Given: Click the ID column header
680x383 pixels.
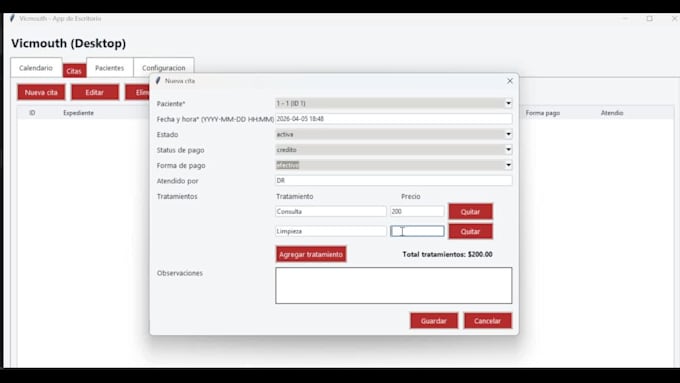Looking at the screenshot, I should [x=32, y=113].
